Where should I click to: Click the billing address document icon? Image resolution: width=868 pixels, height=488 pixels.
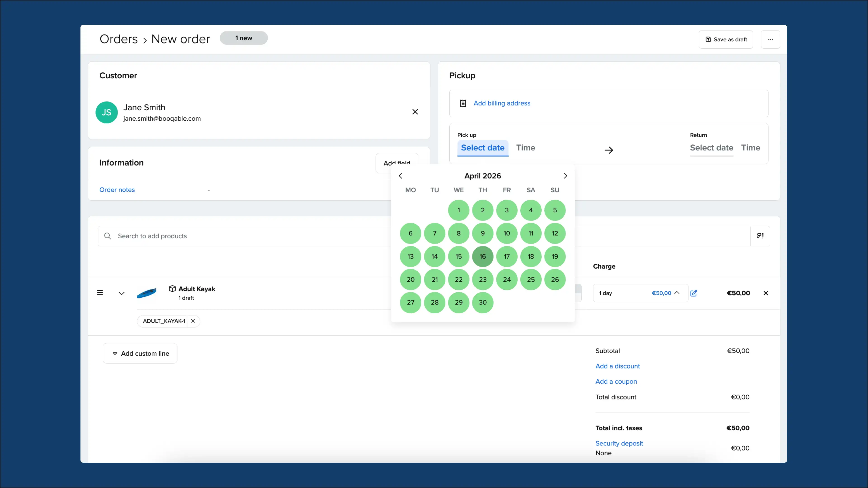pos(463,103)
